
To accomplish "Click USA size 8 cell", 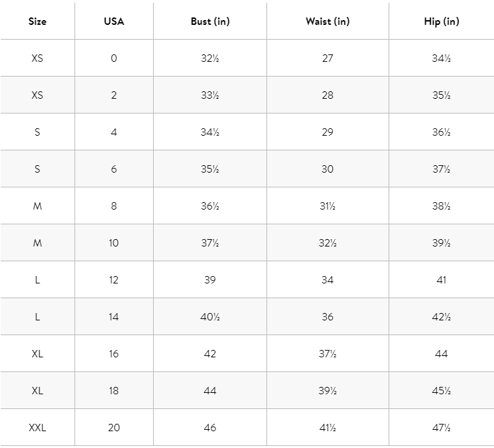I will point(113,206).
